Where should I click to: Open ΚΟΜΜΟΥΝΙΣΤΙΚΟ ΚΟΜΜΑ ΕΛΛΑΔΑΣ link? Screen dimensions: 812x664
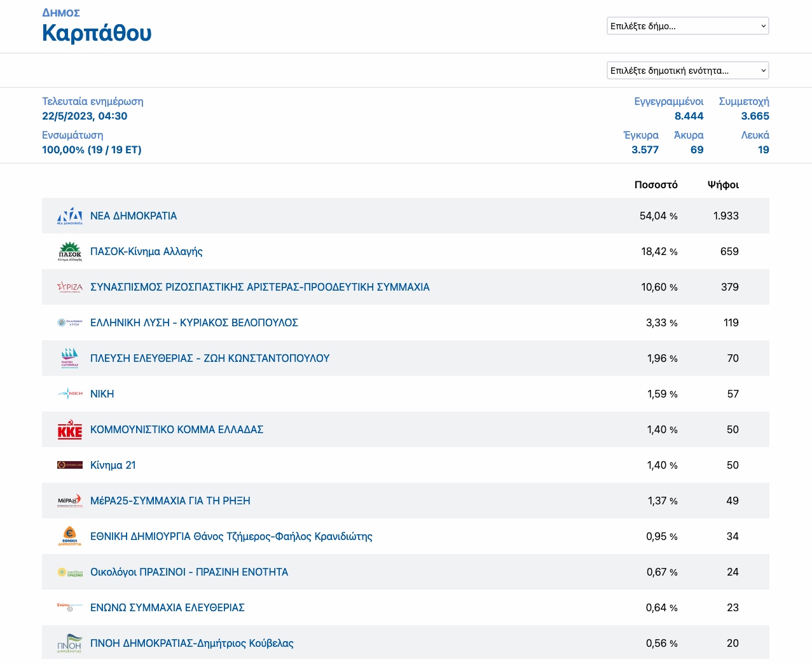(x=177, y=429)
